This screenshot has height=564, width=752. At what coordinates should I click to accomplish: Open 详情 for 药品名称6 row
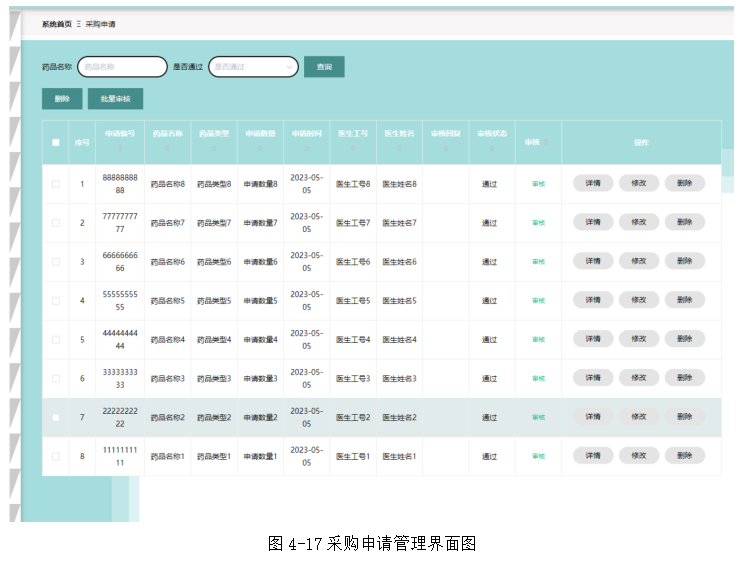coord(593,261)
